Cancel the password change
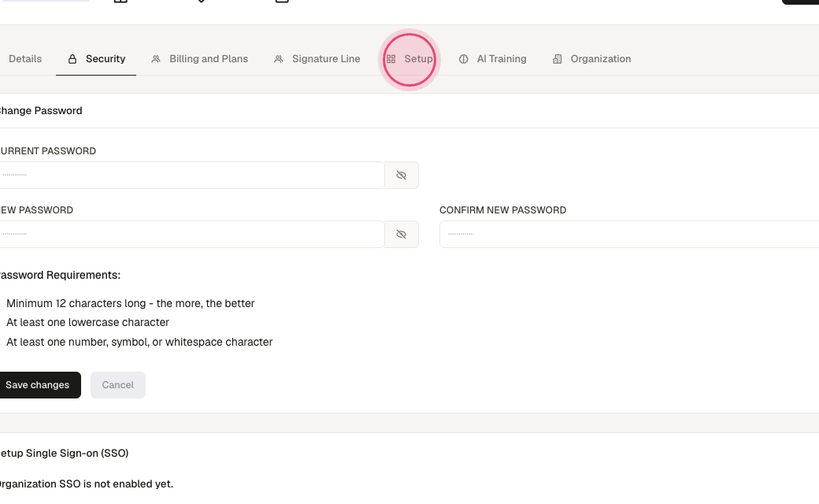819x504 pixels. [118, 385]
